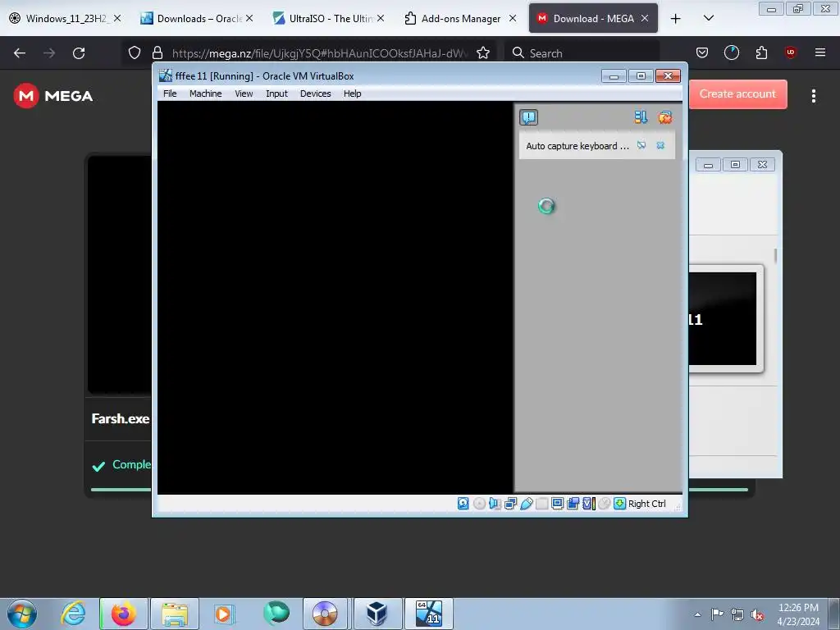Click the optical disk status icon
This screenshot has width=840, height=630.
pyautogui.click(x=479, y=504)
